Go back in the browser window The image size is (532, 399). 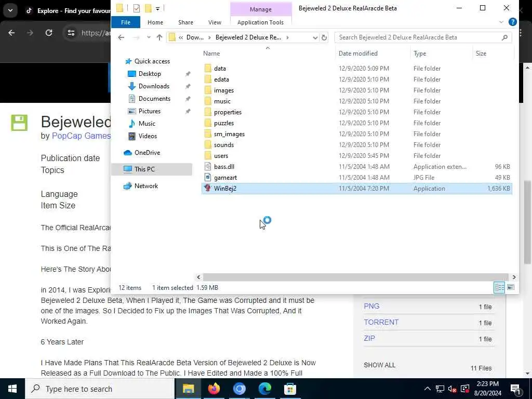[11, 33]
